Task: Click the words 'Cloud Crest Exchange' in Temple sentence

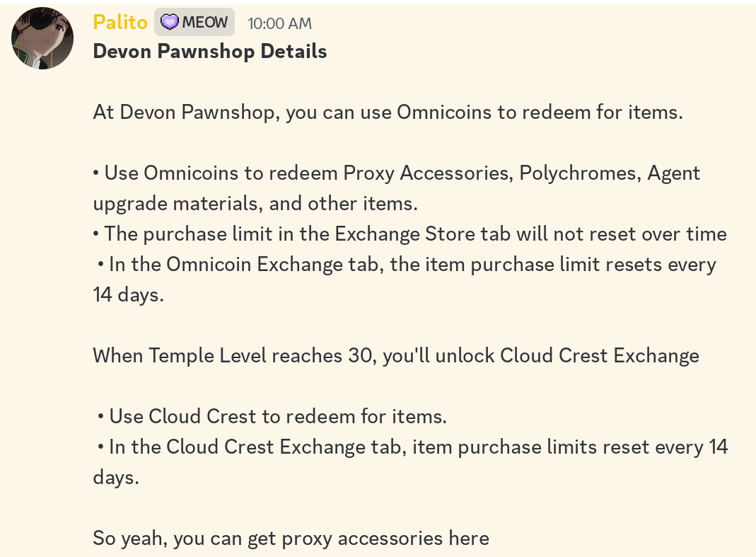Action: click(x=599, y=355)
